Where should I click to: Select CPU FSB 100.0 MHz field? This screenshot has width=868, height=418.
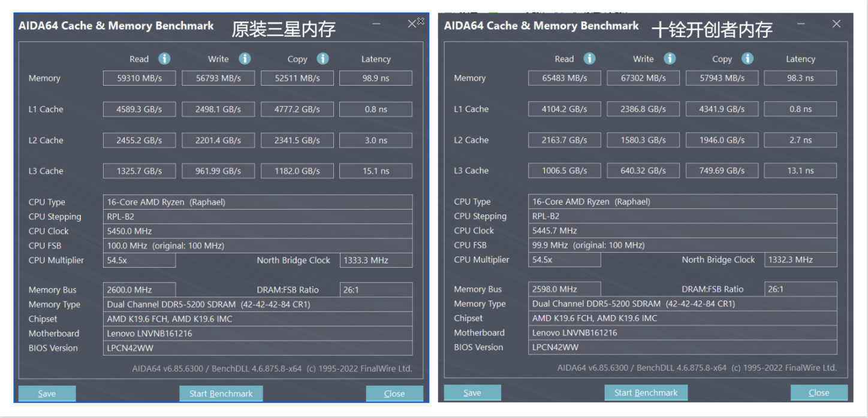pos(258,246)
